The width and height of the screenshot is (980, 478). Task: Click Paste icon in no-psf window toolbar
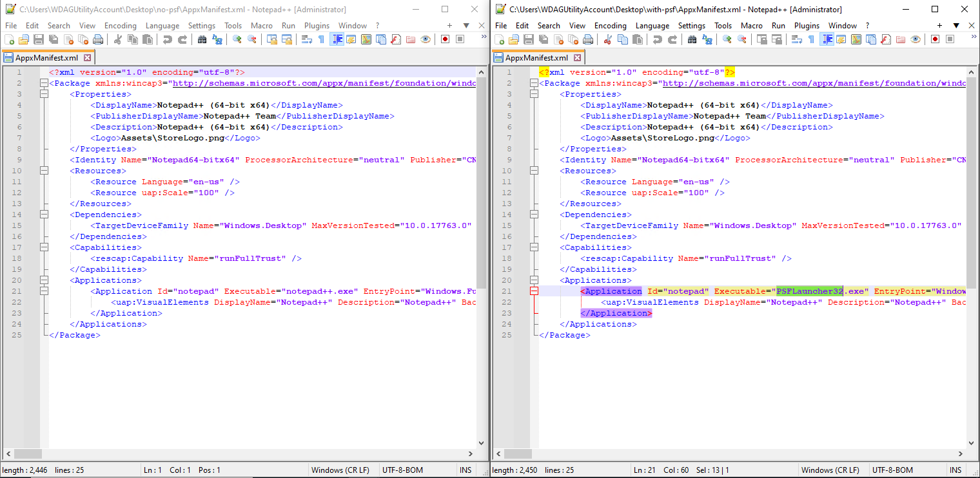(147, 39)
